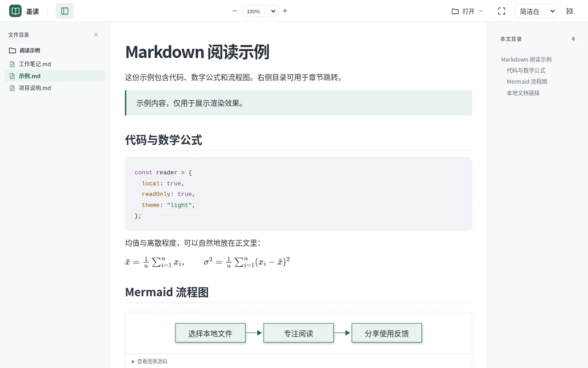The height and width of the screenshot is (368, 588).
Task: Click the 文件目录 panel title
Action: pyautogui.click(x=18, y=34)
